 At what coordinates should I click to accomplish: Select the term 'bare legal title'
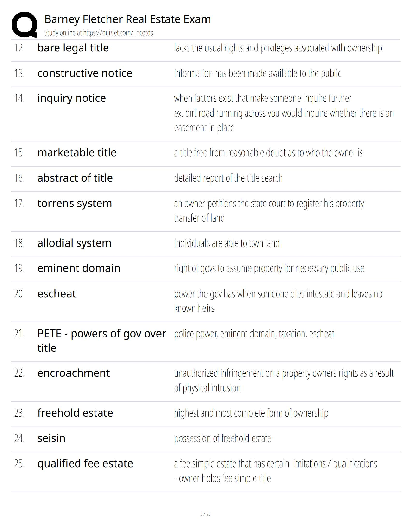point(73,48)
